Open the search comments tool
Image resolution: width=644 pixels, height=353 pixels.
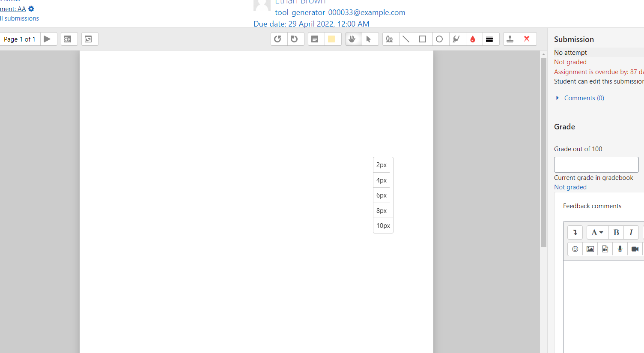(x=69, y=39)
